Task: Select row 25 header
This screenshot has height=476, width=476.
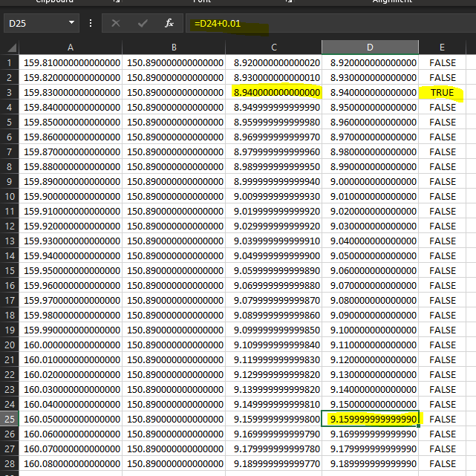Action: 10,420
